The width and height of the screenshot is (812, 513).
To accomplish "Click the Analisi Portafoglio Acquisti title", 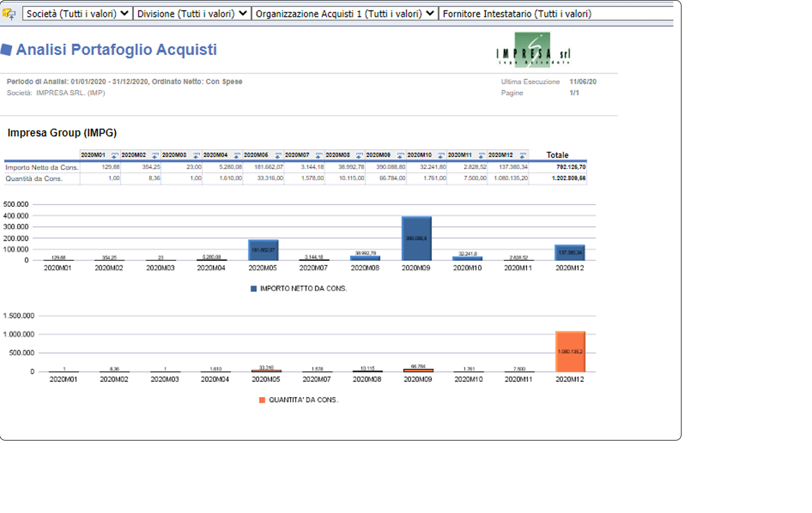I will (x=116, y=50).
